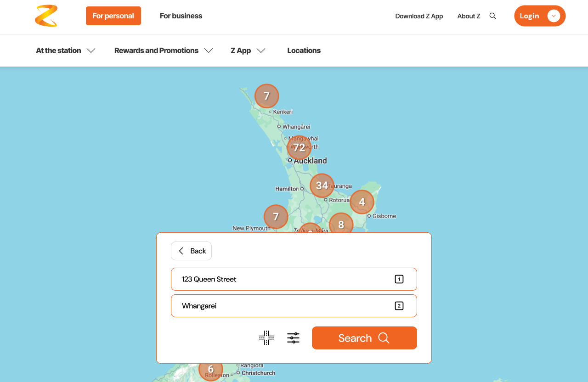The width and height of the screenshot is (588, 382).
Task: Expand the At the station menu
Action: (x=66, y=51)
